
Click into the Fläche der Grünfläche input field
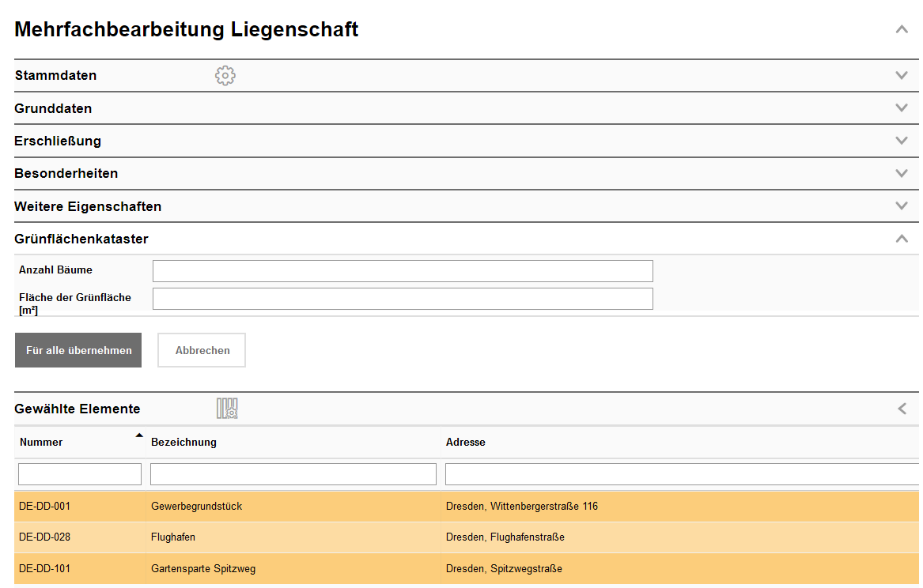click(403, 299)
